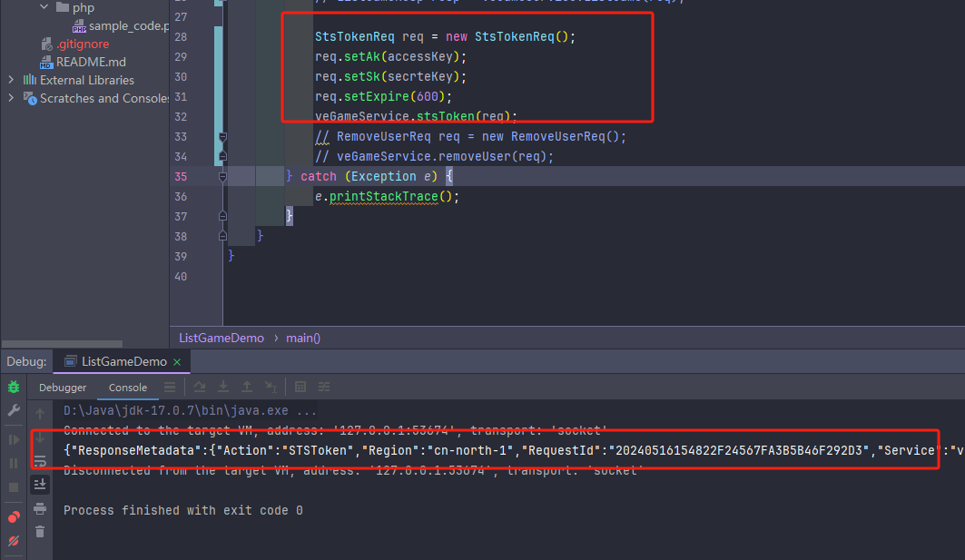Click Evaluate Expression calculator icon

pyautogui.click(x=300, y=387)
